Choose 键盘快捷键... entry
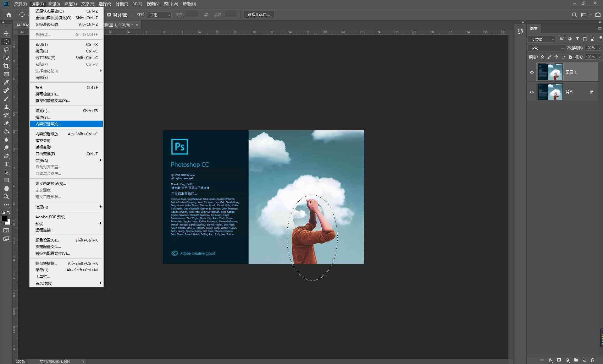The width and height of the screenshot is (603, 364). [x=67, y=263]
